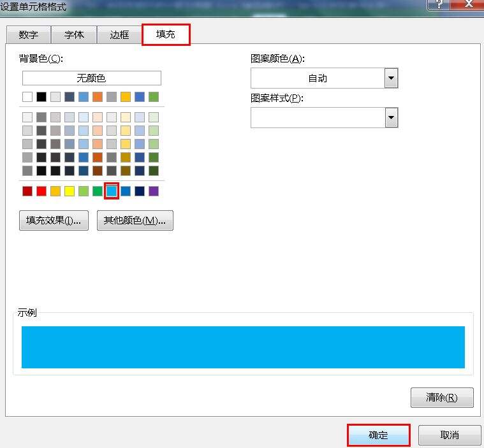Close the 设置单元格格式 dialog
This screenshot has width=484, height=448.
[x=467, y=4]
